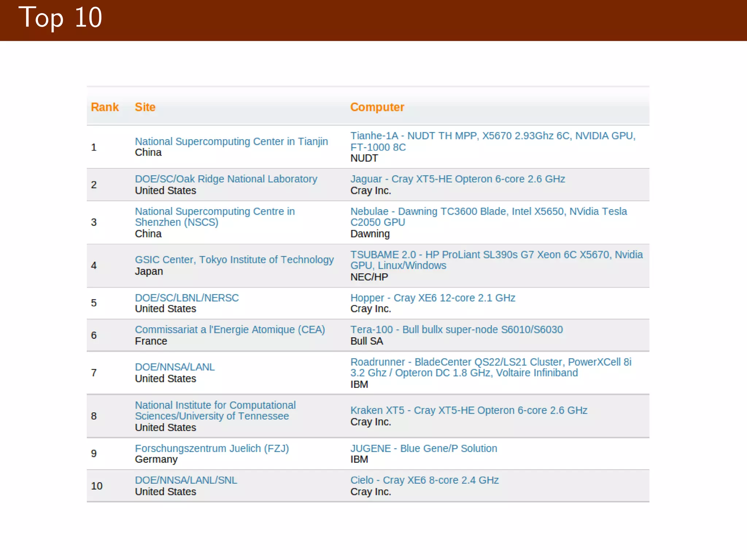Open the Nebulae Dawning TC3600 link
Viewport: 747px width, 560px height.
click(x=488, y=211)
